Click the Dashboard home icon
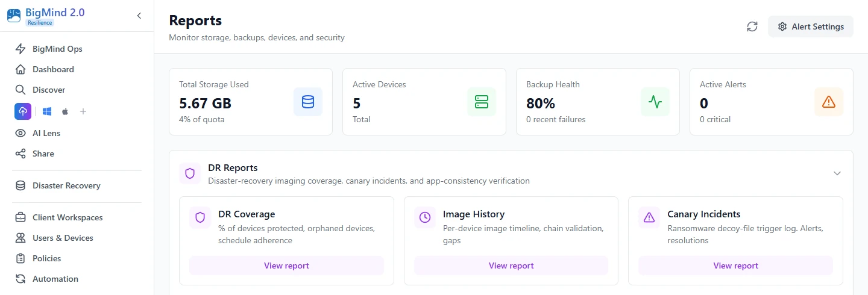868x295 pixels. coord(20,69)
